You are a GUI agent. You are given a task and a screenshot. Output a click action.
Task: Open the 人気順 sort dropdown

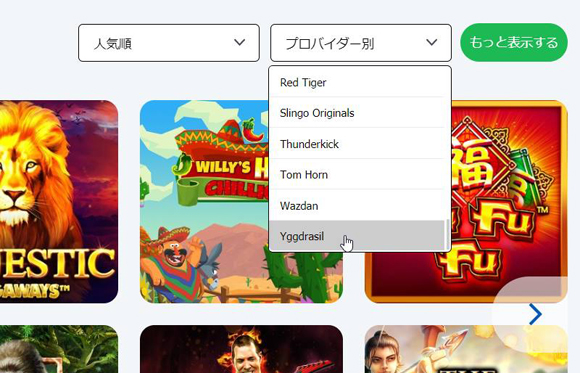pyautogui.click(x=169, y=43)
